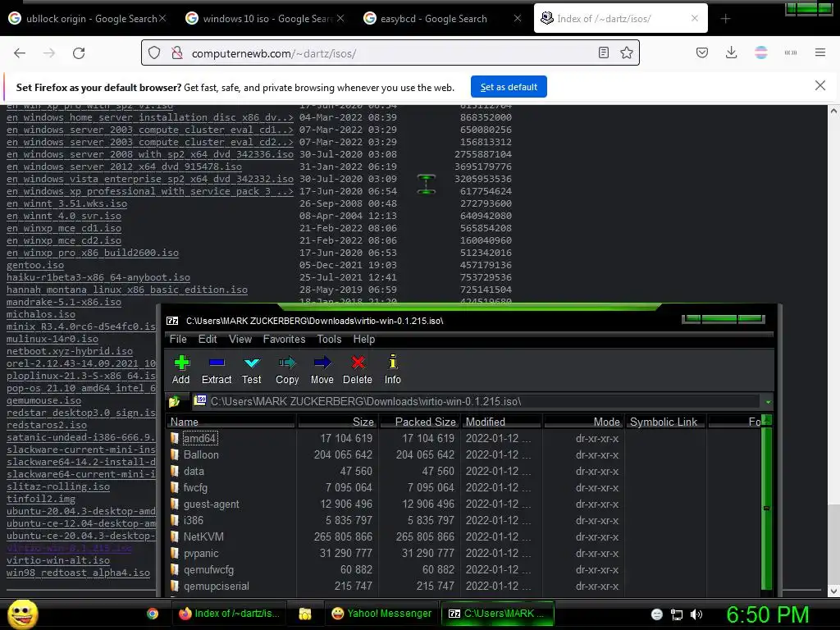Click the Set as default button
The height and width of the screenshot is (630, 840).
point(509,87)
